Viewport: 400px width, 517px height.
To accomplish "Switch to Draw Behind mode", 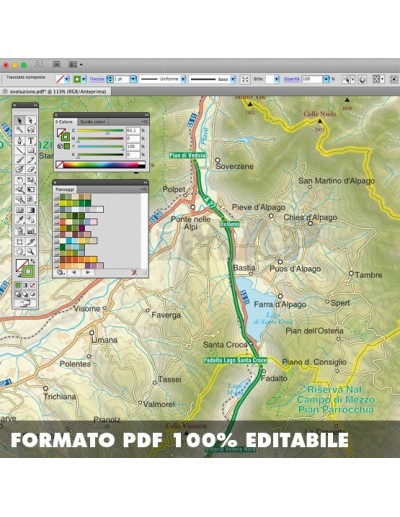I will pos(25,294).
